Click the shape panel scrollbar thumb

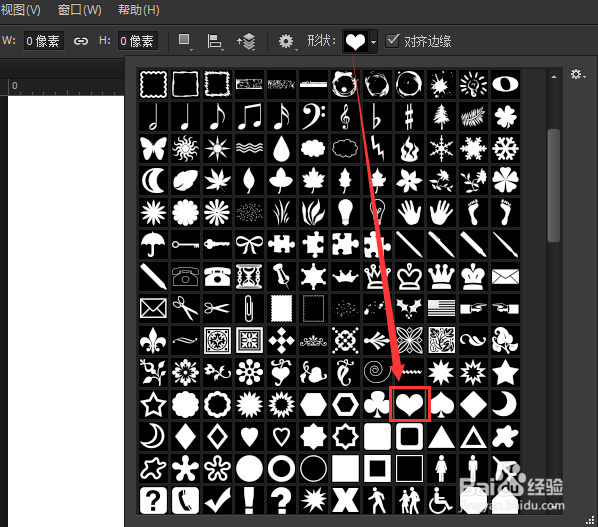(554, 185)
